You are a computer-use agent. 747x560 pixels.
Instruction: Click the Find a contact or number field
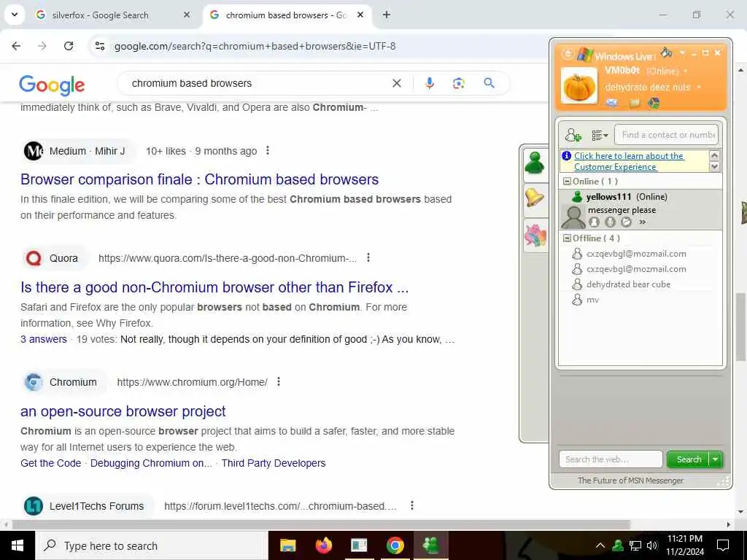pyautogui.click(x=666, y=135)
